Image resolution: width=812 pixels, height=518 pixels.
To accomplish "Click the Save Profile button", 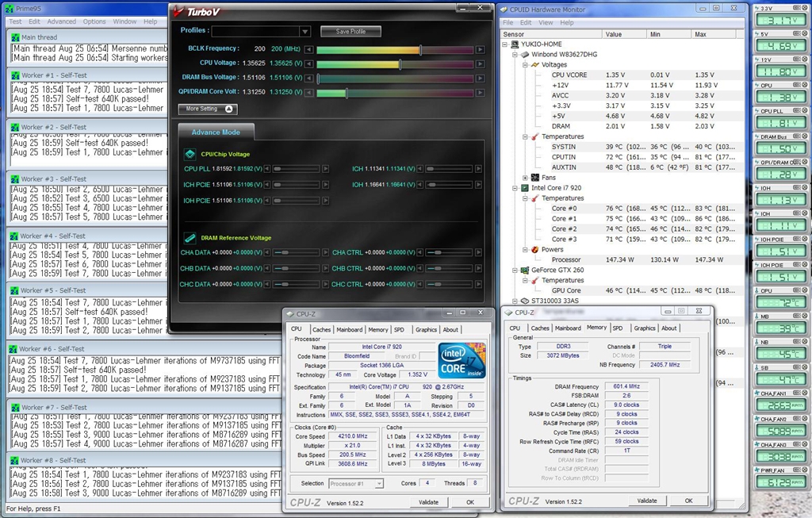I will click(350, 31).
